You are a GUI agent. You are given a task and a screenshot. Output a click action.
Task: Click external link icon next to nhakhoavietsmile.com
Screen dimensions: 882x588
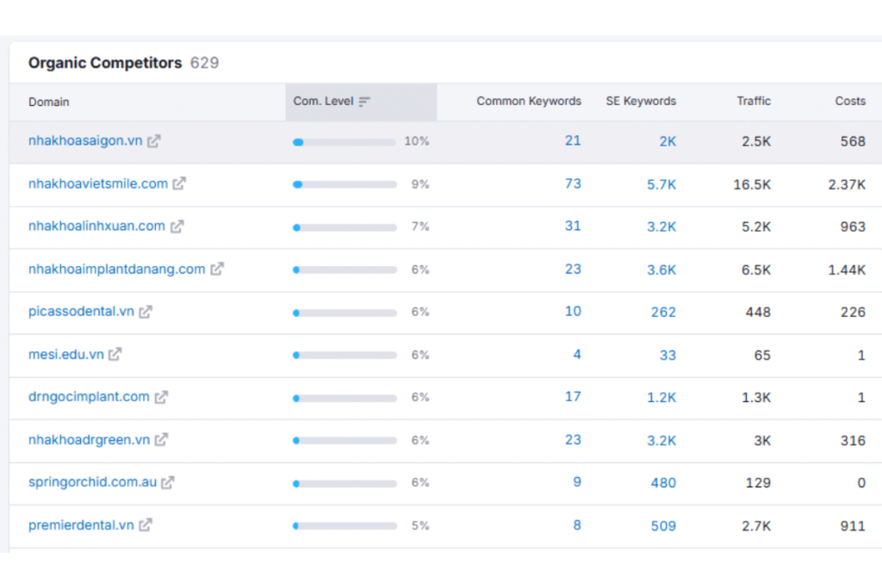(179, 183)
